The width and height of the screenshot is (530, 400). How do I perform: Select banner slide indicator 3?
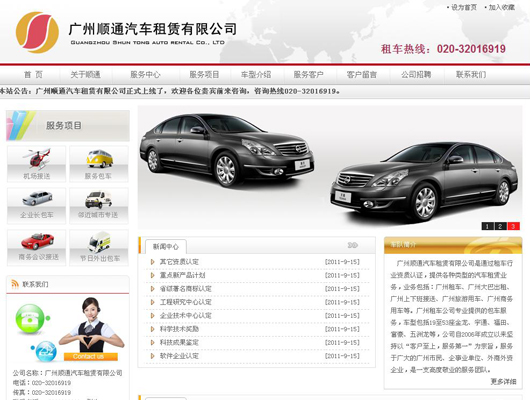point(513,226)
